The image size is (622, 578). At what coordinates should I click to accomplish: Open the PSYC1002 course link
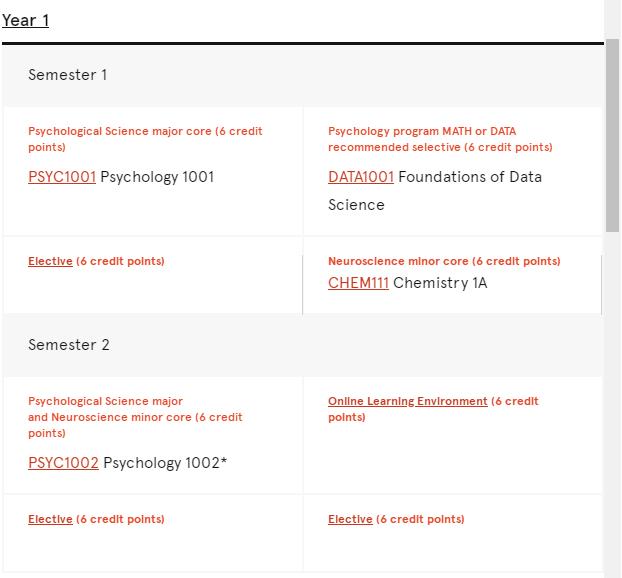[63, 463]
